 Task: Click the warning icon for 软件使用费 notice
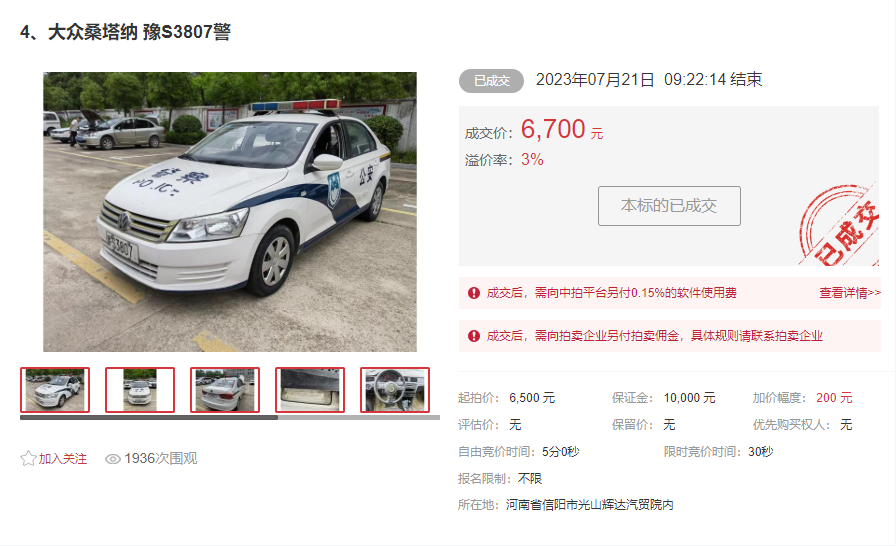[x=474, y=293]
